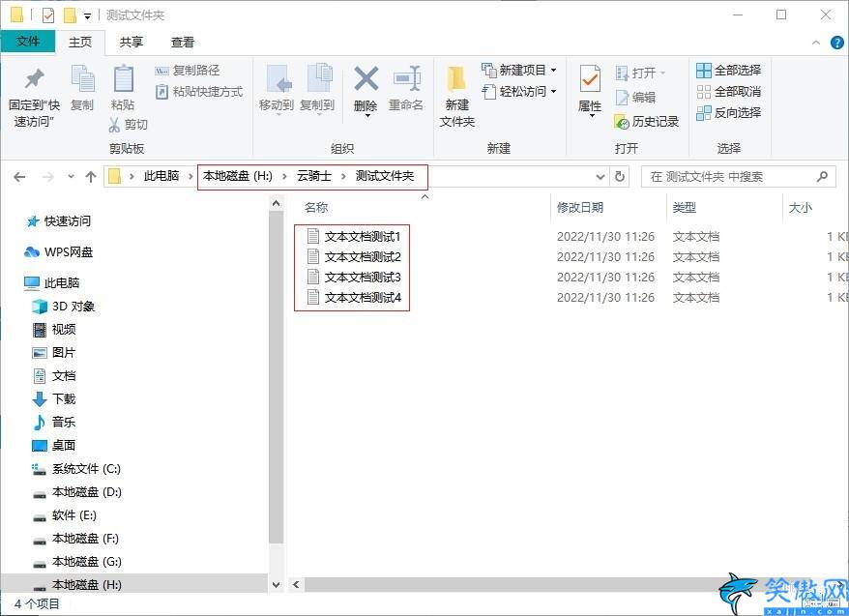This screenshot has width=849, height=616.
Task: Click Invert selection (反向选择)
Action: [729, 112]
